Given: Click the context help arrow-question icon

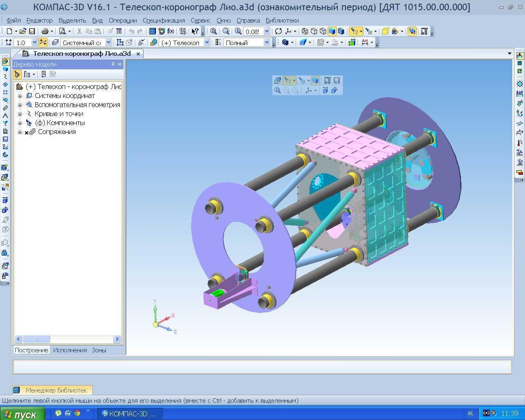Looking at the screenshot, I should [195, 31].
